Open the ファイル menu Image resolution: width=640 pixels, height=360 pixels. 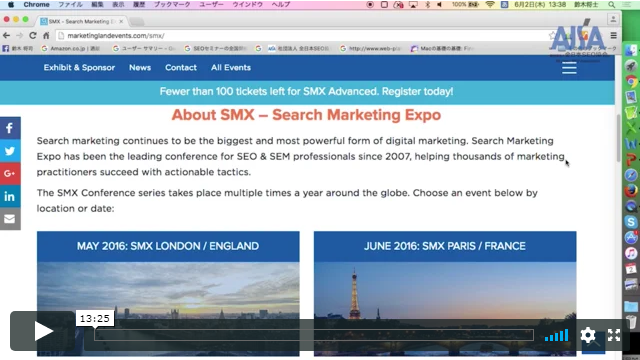[x=70, y=4]
